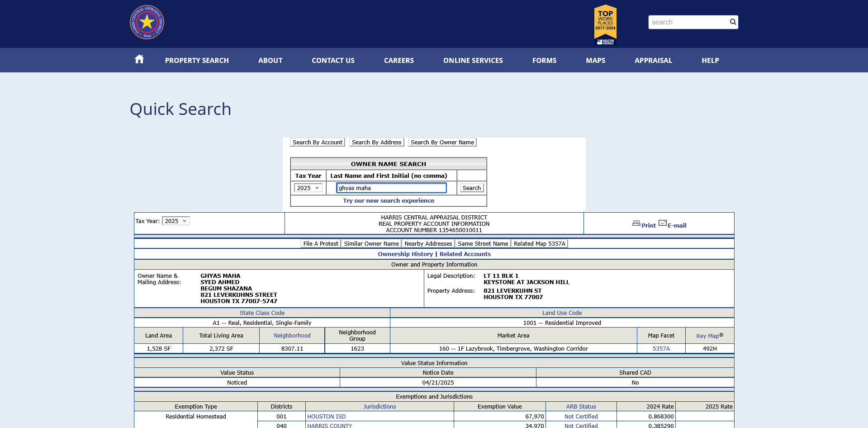The width and height of the screenshot is (868, 428).
Task: Open the Contact Us menu
Action: pos(333,61)
